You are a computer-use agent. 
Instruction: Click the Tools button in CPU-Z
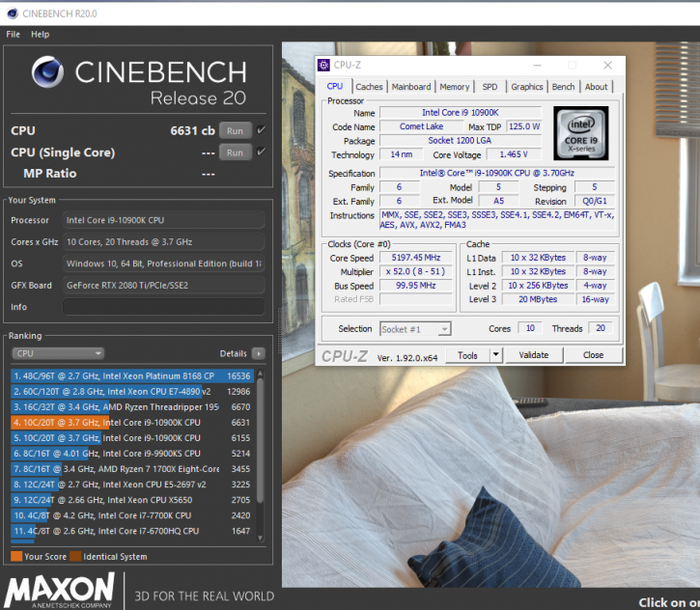click(467, 355)
